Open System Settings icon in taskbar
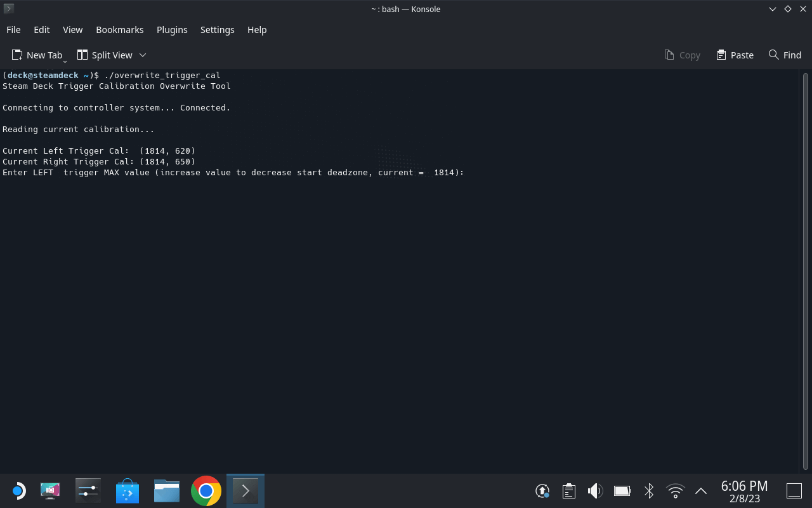The height and width of the screenshot is (508, 812). pos(88,491)
